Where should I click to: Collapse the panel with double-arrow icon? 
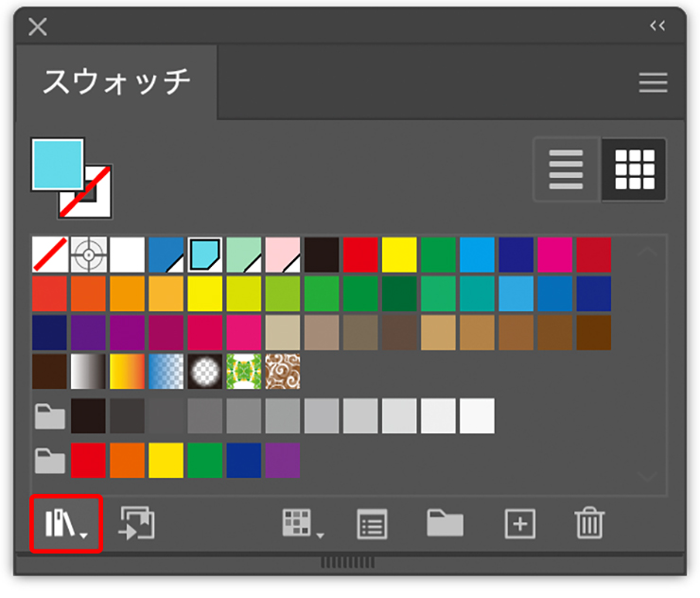pyautogui.click(x=657, y=26)
